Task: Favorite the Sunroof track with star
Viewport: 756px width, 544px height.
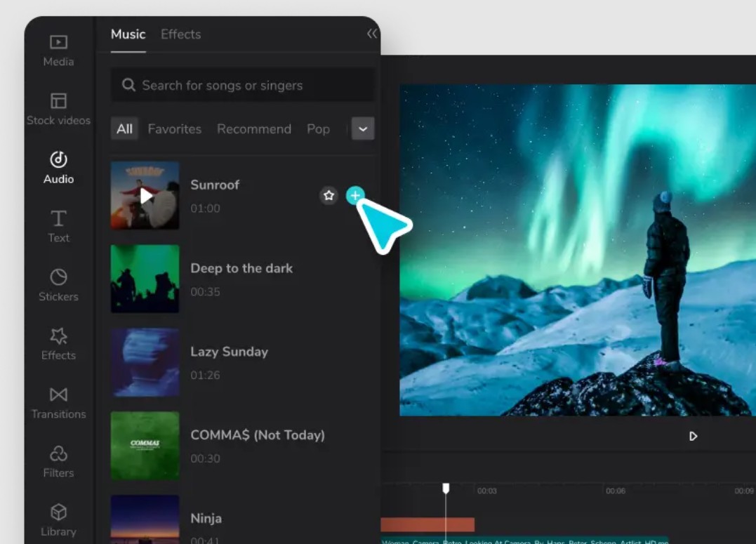Action: tap(329, 196)
